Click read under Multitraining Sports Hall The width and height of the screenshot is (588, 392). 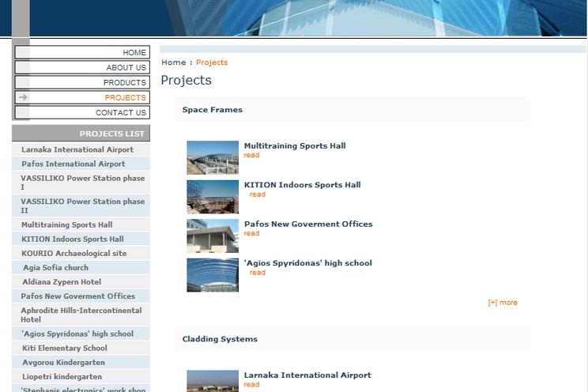click(251, 155)
